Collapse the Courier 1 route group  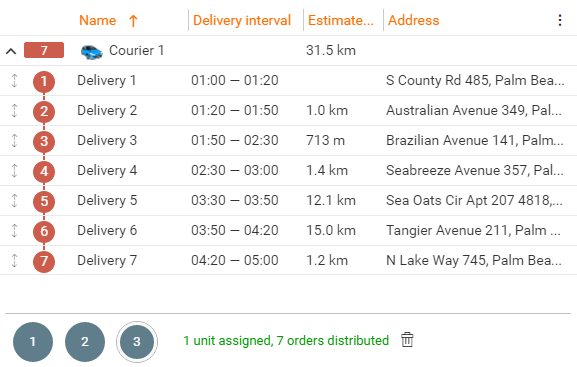(x=11, y=51)
